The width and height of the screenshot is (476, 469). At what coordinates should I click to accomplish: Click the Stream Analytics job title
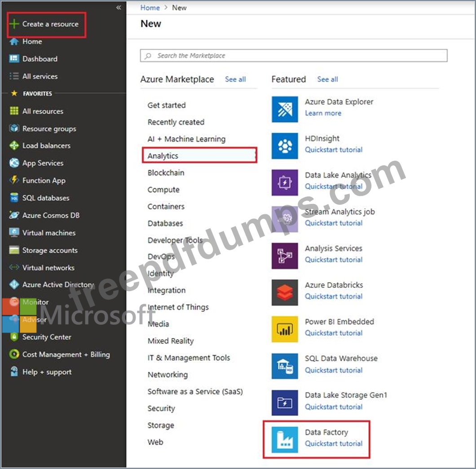339,212
